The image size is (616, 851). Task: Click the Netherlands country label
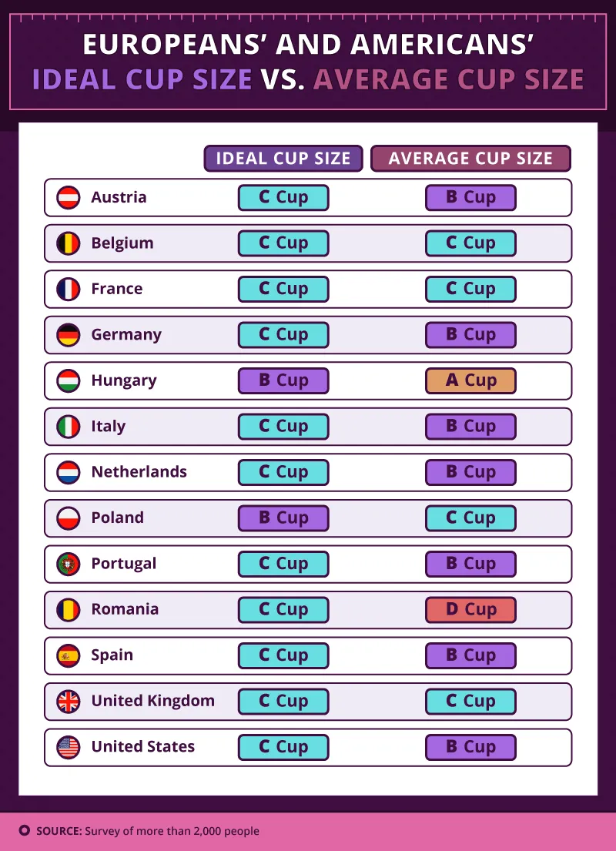(x=139, y=471)
